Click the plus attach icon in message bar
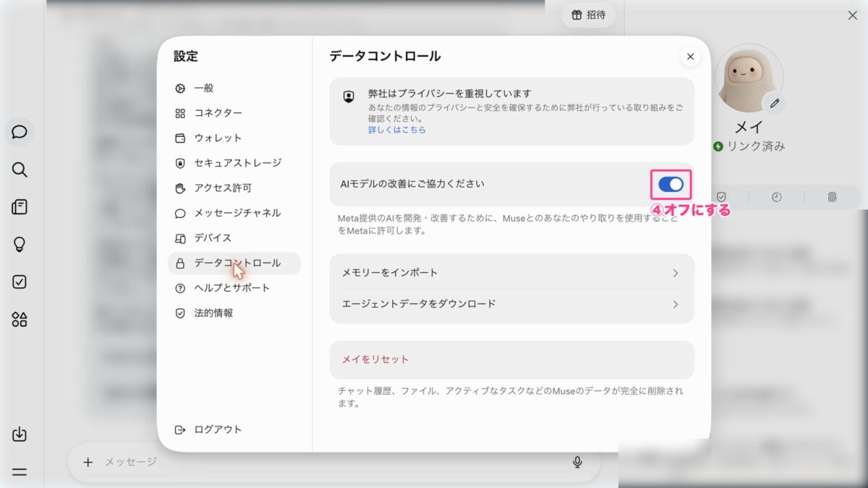This screenshot has width=868, height=488. [88, 462]
